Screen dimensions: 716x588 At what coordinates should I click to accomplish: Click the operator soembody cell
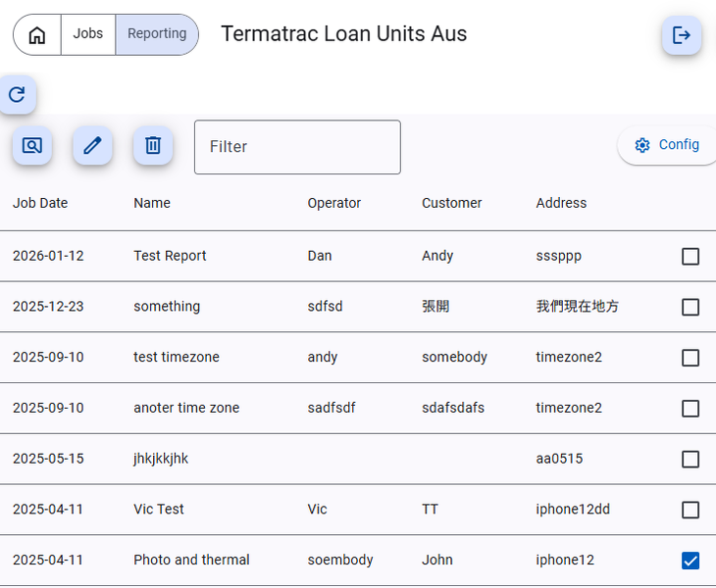point(340,560)
